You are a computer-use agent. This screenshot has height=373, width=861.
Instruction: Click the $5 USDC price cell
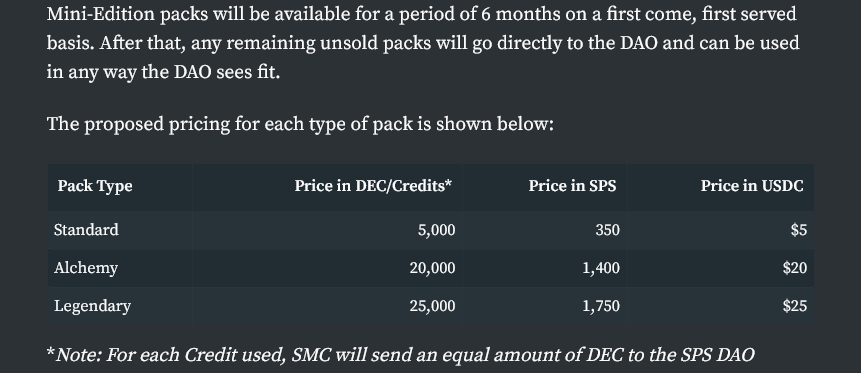(x=799, y=230)
